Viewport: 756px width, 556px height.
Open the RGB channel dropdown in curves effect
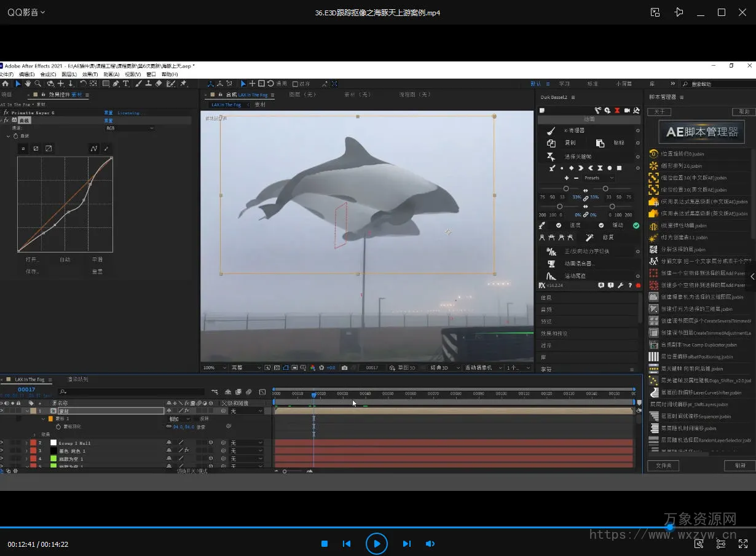click(x=129, y=128)
